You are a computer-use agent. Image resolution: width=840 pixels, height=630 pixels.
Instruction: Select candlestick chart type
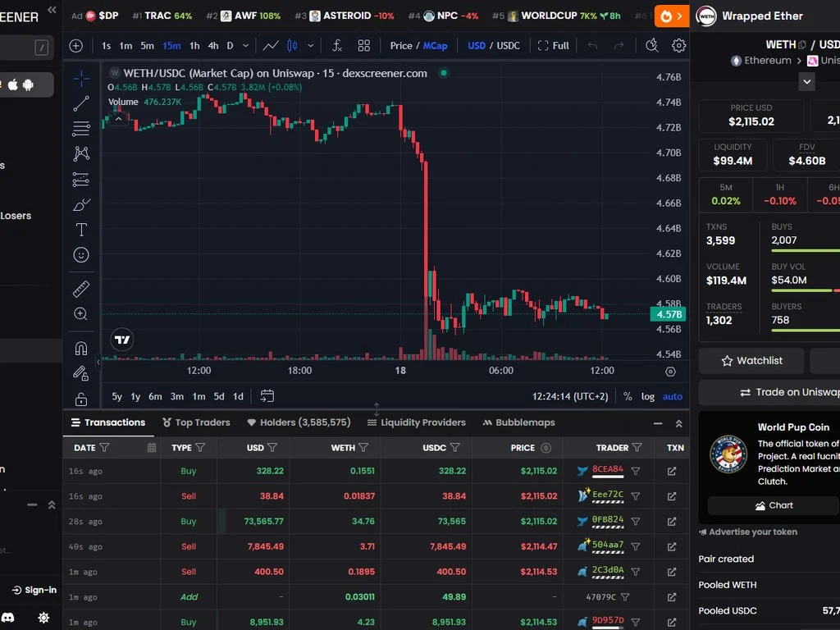(292, 46)
